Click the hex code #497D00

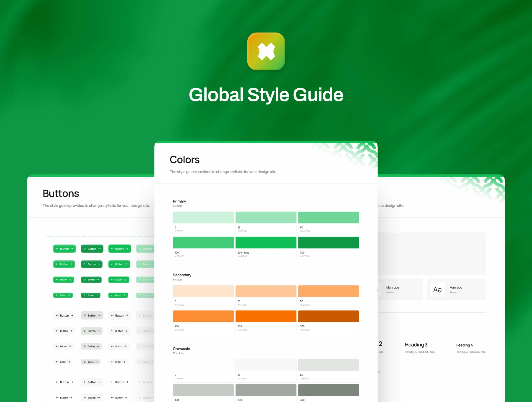[242, 256]
